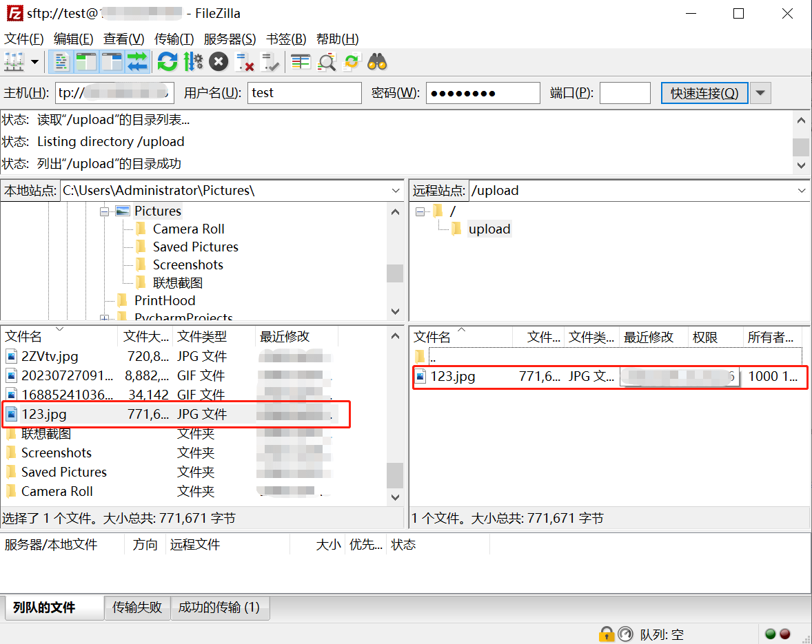
Task: Open the 书签(B) menu
Action: 286,39
